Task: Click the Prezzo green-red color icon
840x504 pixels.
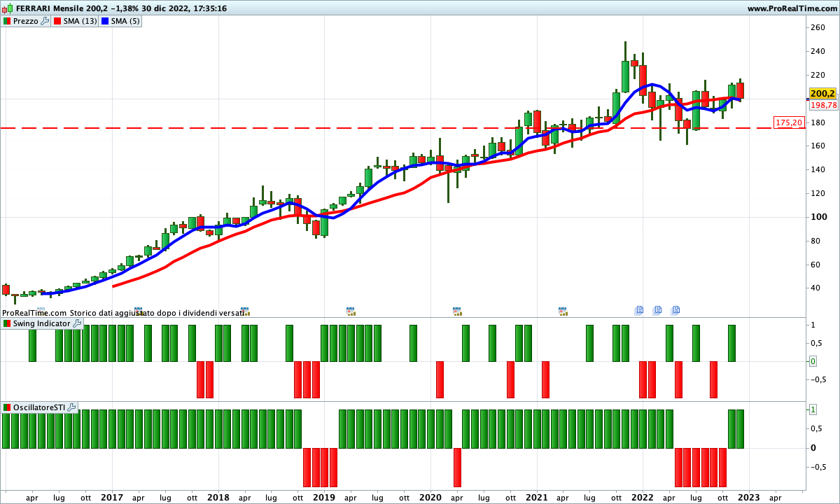Action: click(7, 21)
